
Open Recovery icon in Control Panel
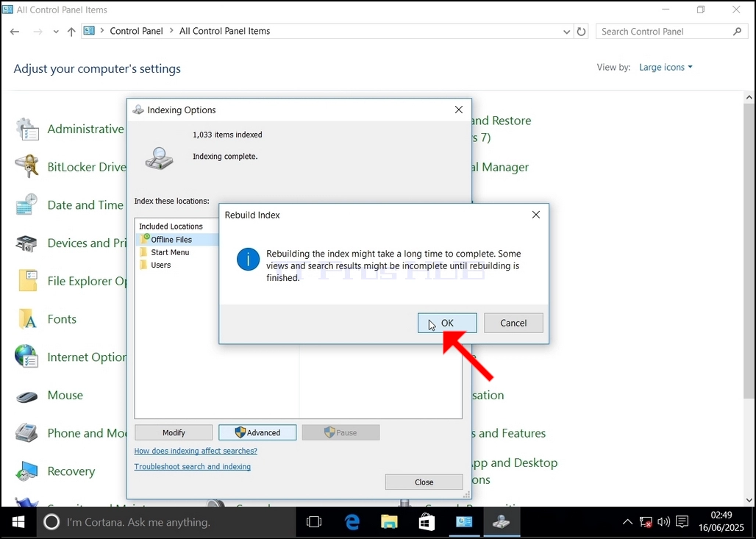pyautogui.click(x=26, y=471)
